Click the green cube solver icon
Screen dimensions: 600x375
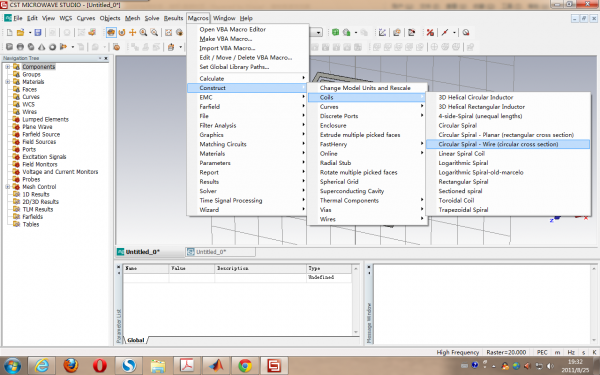pos(335,33)
